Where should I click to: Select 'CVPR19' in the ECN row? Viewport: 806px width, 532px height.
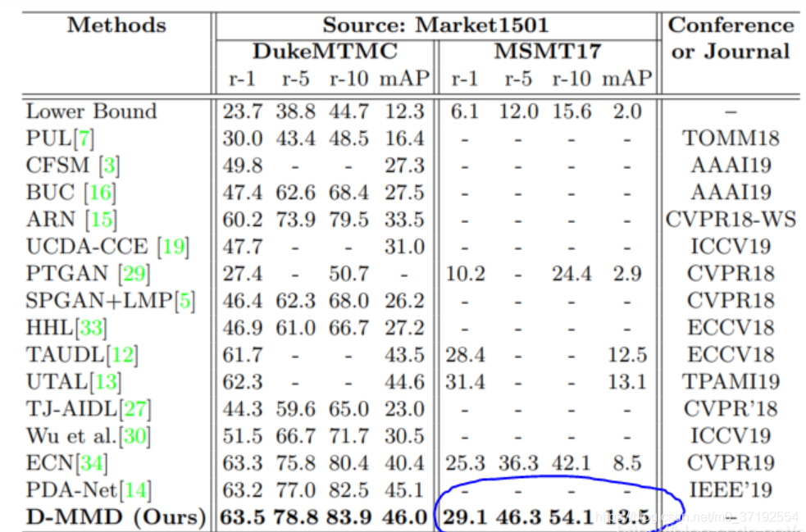(x=731, y=463)
